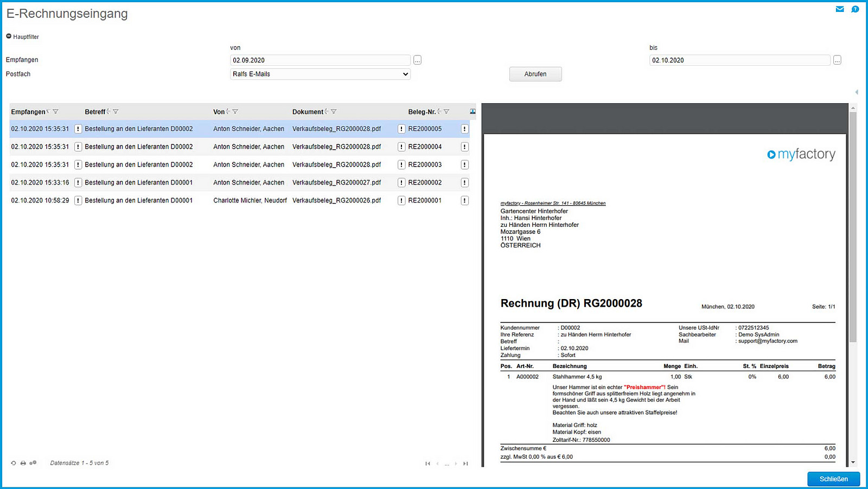
Task: Go to the previous page of records
Action: 437,463
